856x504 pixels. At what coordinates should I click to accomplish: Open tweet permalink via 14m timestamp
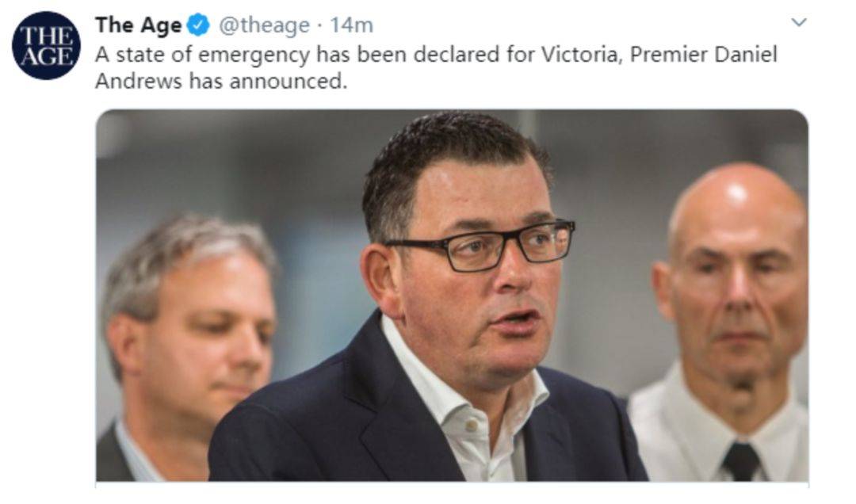pyautogui.click(x=352, y=25)
